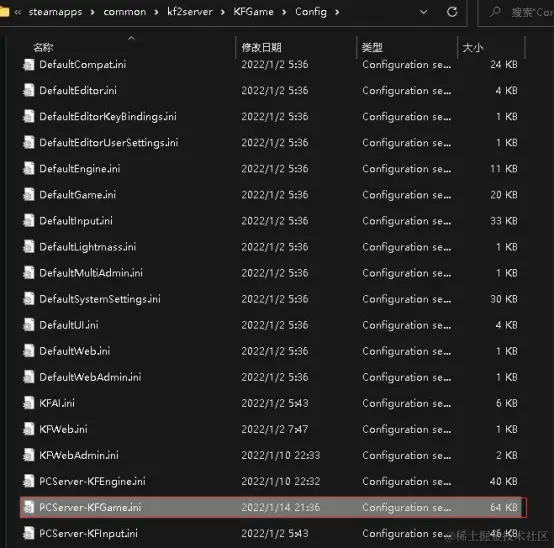Select the file name DefaultLightmass.ini
The width and height of the screenshot is (554, 548).
(88, 247)
